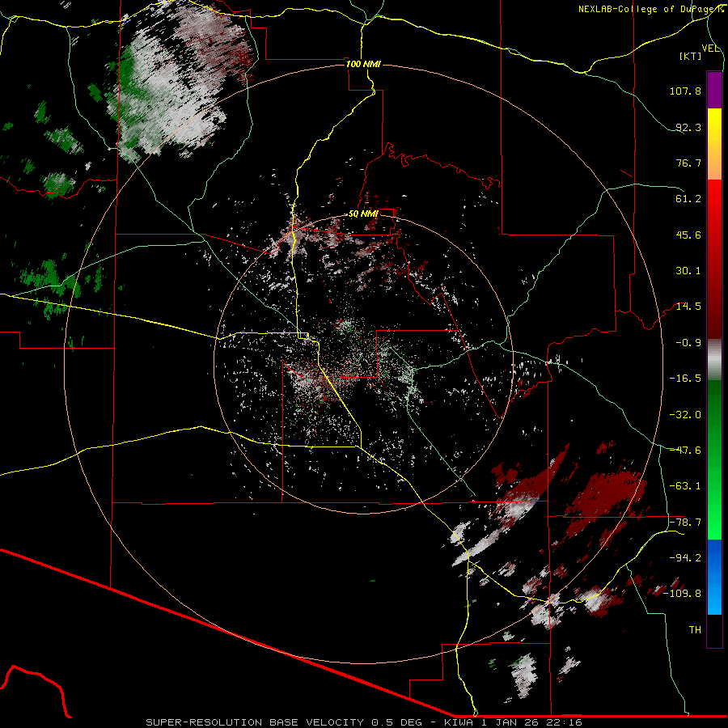Viewport: 728px width, 728px height.
Task: Click the -0.9 legend value
Action: pos(688,343)
